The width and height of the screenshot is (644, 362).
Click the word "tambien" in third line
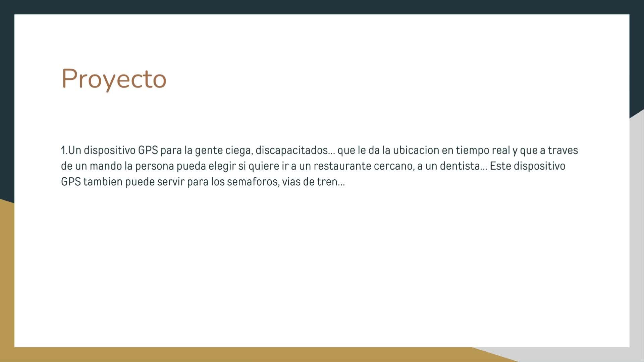click(x=103, y=182)
